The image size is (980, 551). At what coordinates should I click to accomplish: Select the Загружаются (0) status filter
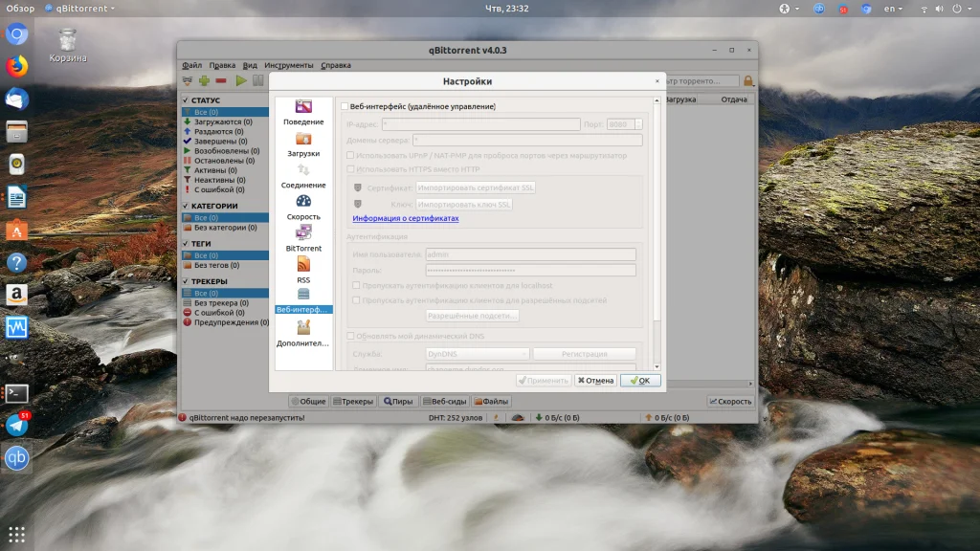[225, 121]
